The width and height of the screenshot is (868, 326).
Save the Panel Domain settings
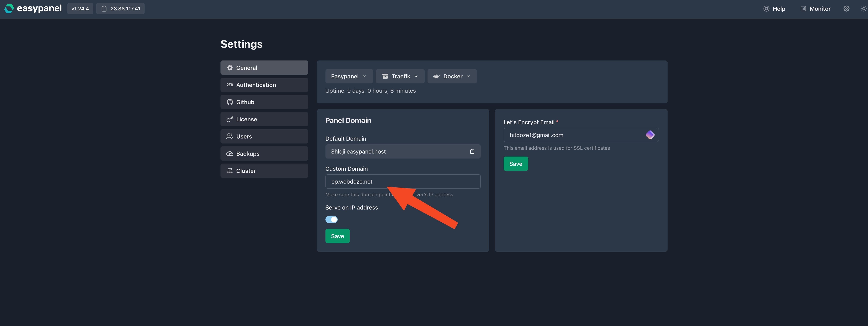coord(337,236)
